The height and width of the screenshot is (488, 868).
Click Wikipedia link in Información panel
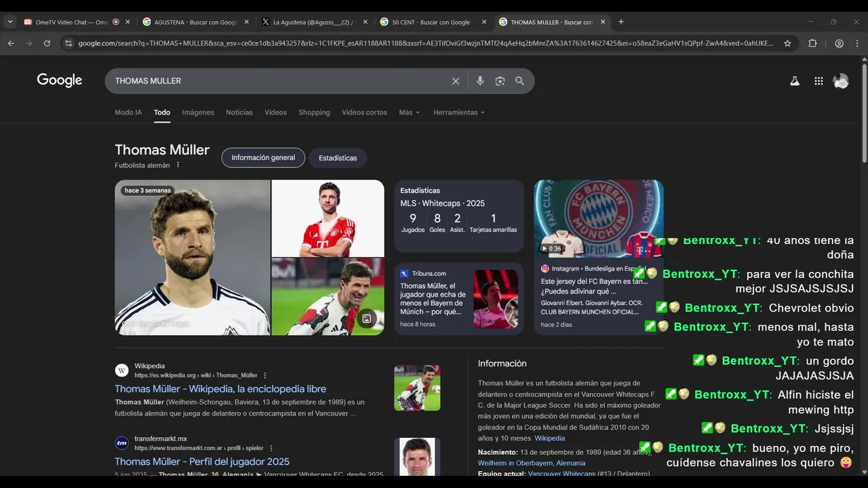tap(549, 439)
